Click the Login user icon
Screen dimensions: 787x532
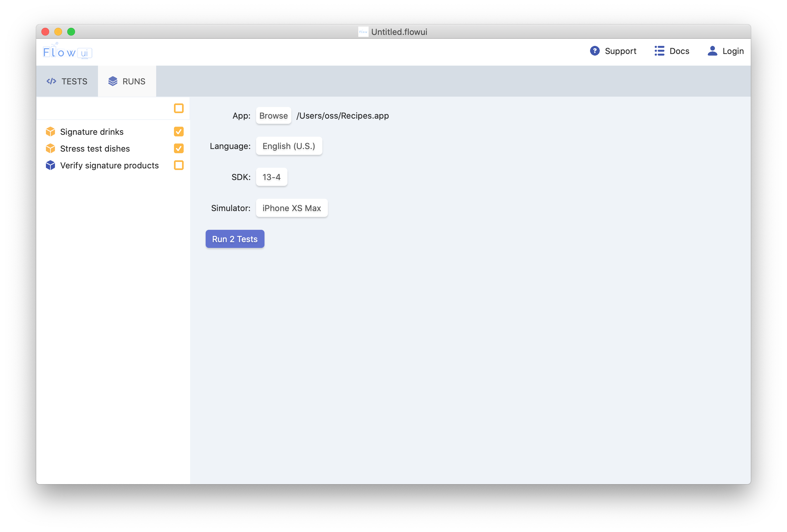(712, 51)
